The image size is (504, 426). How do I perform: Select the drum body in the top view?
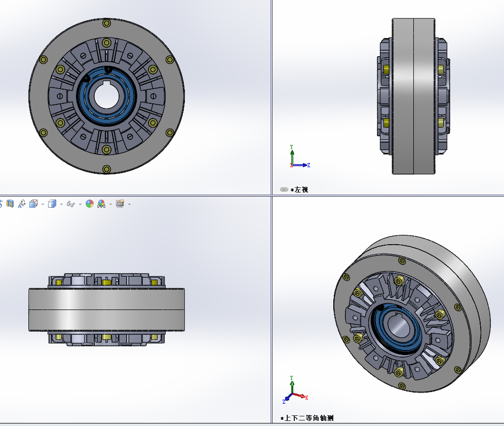tap(106, 309)
